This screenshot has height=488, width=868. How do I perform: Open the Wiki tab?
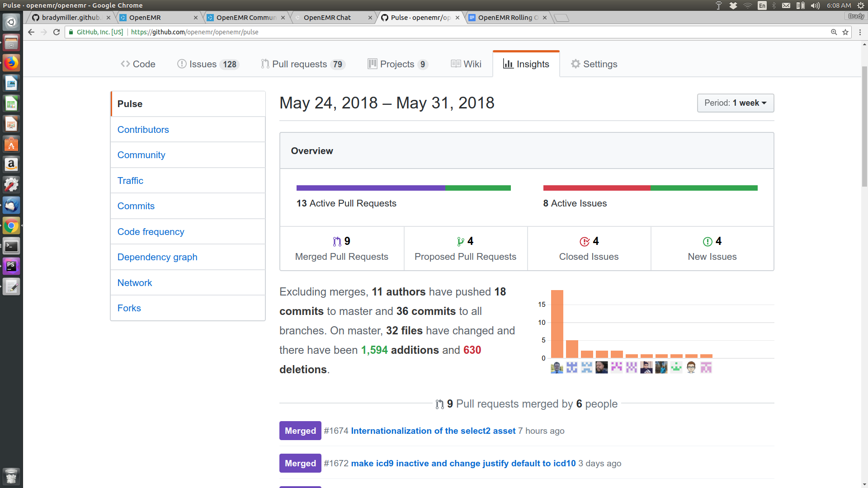[466, 64]
